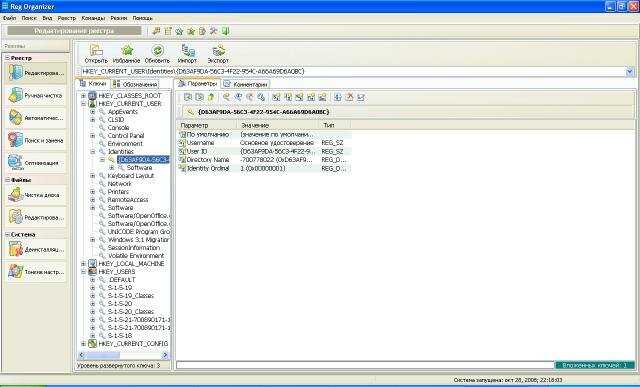Collapse the Identities key
Screen dimensions: 640x387
[93, 151]
